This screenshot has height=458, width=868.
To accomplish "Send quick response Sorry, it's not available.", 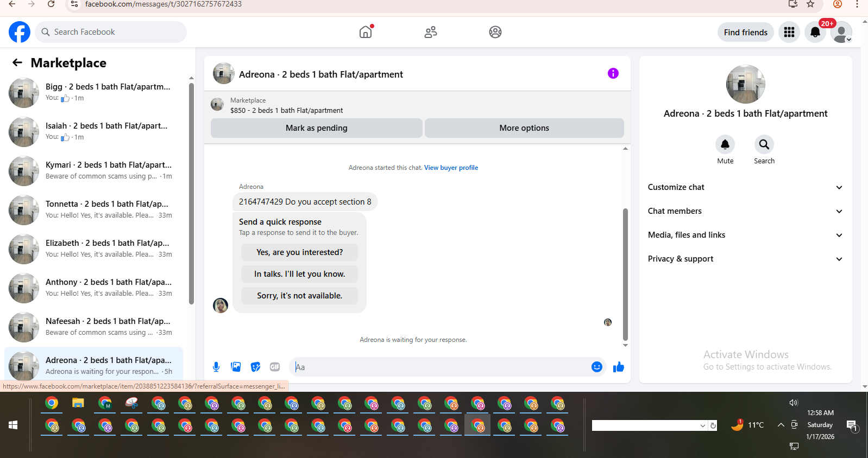I will [x=300, y=296].
